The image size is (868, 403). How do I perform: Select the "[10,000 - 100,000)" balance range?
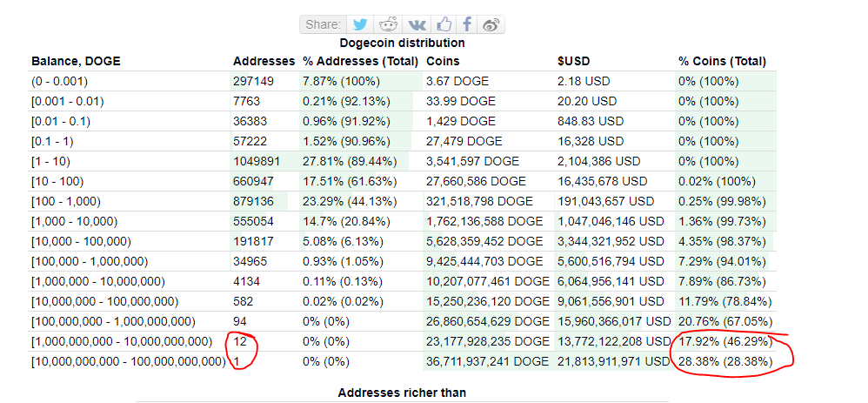click(81, 242)
